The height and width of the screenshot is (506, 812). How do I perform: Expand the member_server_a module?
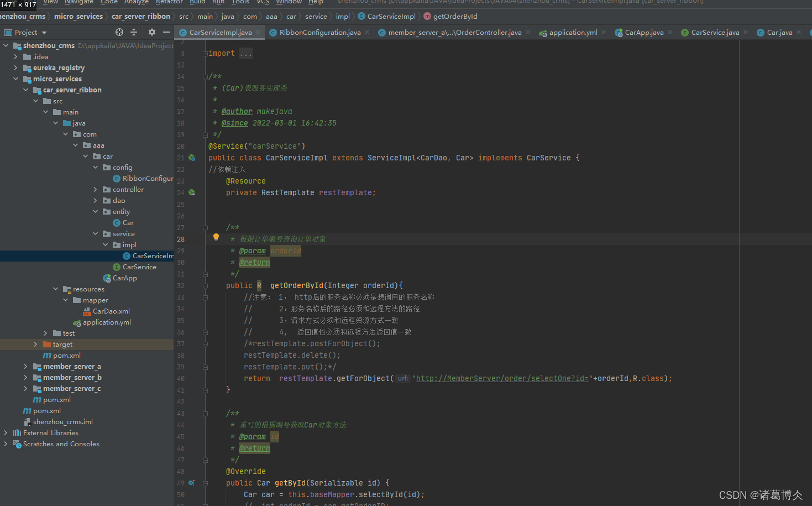[25, 367]
